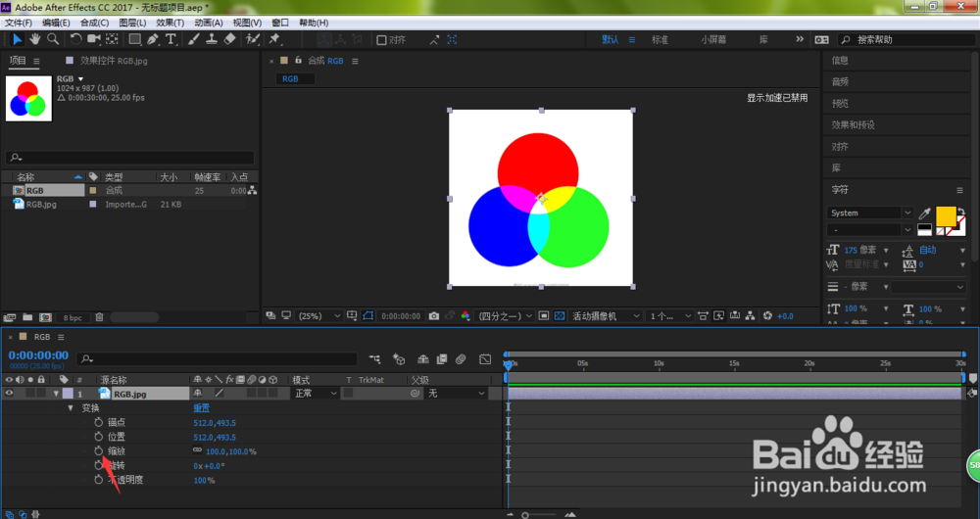Toggle hide shy layers timeline switch

point(423,359)
